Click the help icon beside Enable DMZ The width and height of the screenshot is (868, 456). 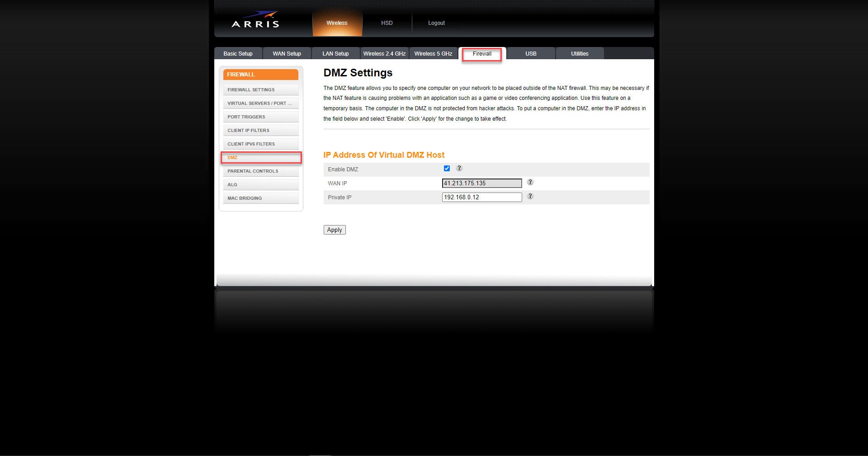coord(459,168)
